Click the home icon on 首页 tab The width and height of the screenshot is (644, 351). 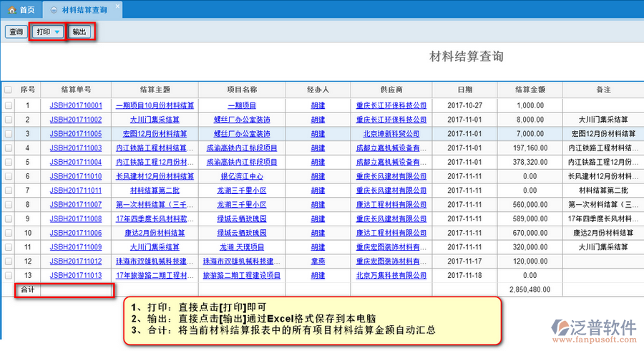(x=12, y=10)
